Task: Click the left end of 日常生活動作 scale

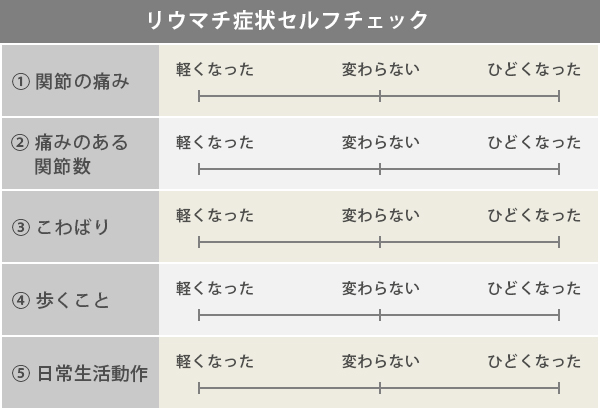Action: coord(199,388)
